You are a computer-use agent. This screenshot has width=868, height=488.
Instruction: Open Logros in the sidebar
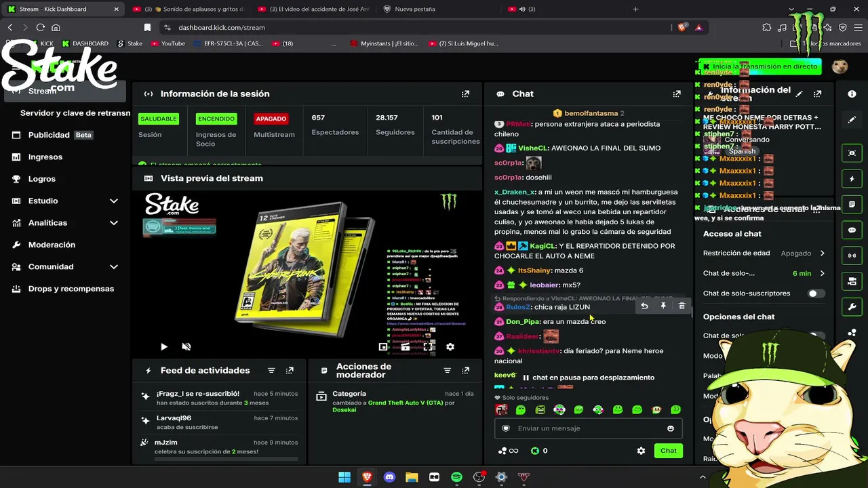(x=65, y=179)
